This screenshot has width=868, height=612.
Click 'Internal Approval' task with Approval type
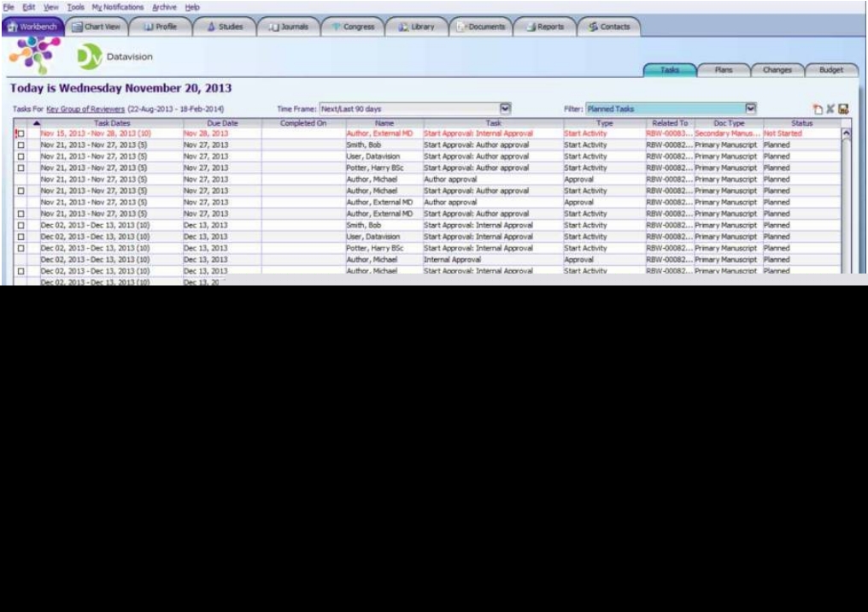point(452,260)
